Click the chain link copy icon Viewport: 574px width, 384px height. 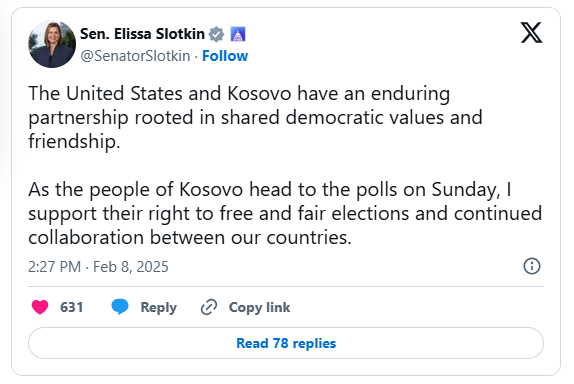209,307
